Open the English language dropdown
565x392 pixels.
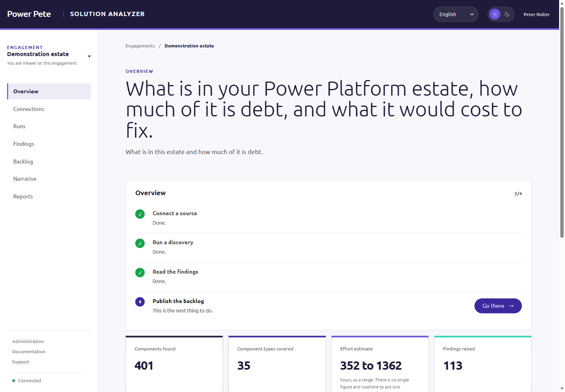click(x=456, y=14)
